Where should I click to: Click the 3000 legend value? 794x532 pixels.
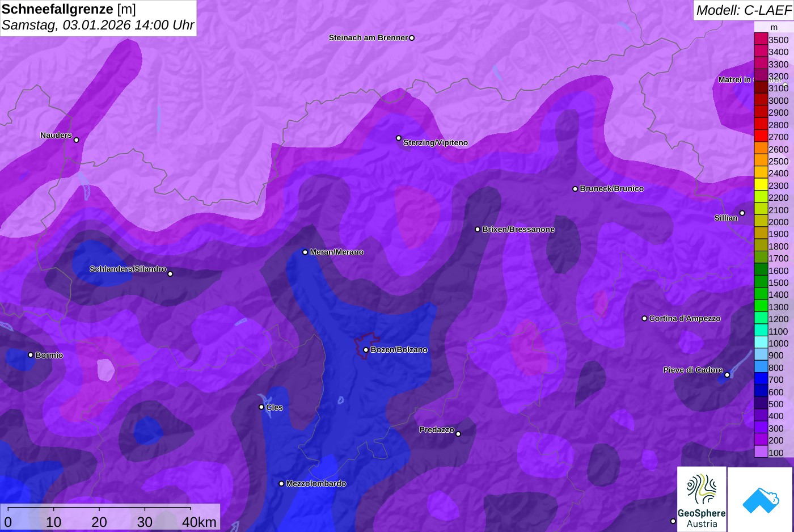pos(779,100)
